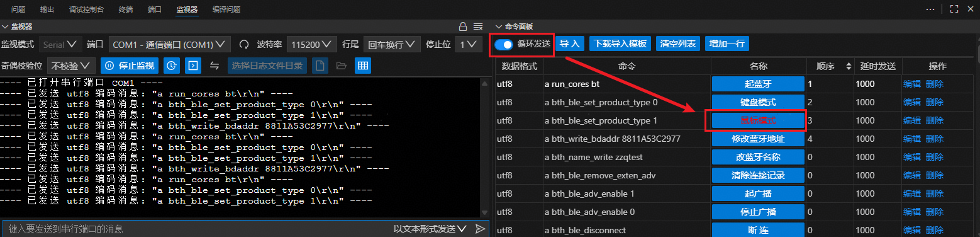Click the command cell a bth_ble_remove_exten_adv
The width and height of the screenshot is (980, 237).
(x=627, y=175)
